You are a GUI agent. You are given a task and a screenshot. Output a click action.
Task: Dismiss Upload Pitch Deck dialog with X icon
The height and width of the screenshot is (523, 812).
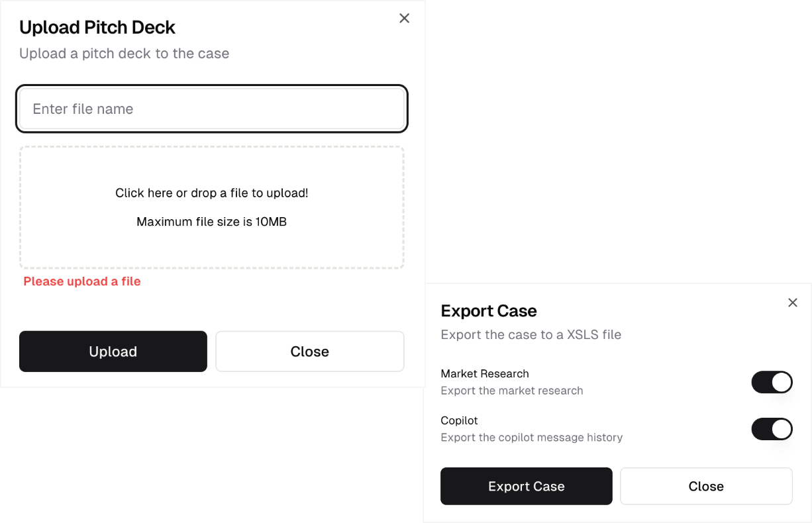click(x=404, y=19)
